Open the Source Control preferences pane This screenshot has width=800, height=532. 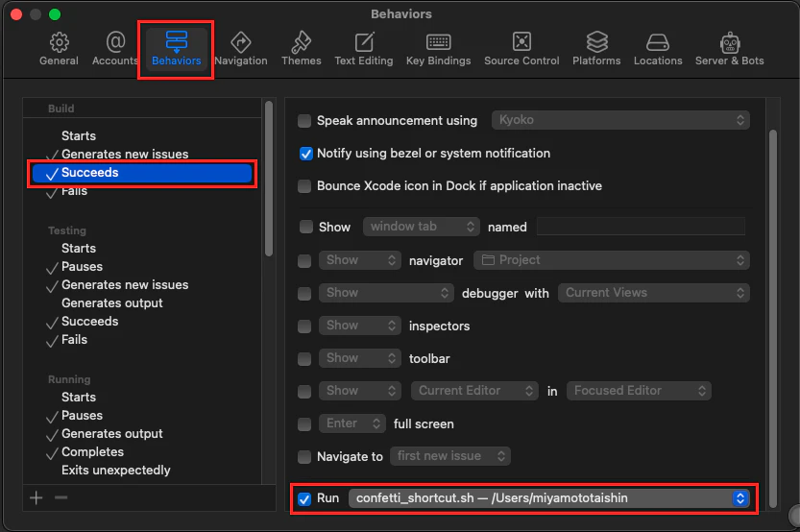pos(521,49)
